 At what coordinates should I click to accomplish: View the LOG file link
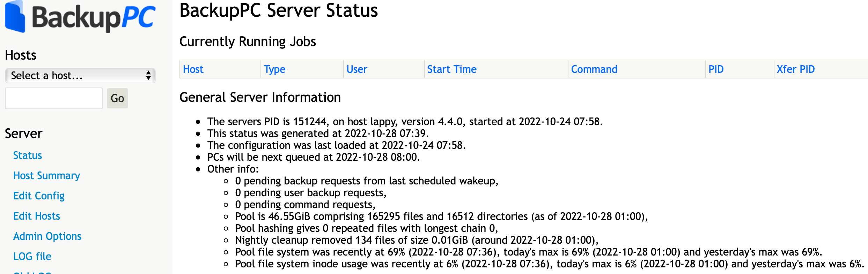pyautogui.click(x=32, y=257)
